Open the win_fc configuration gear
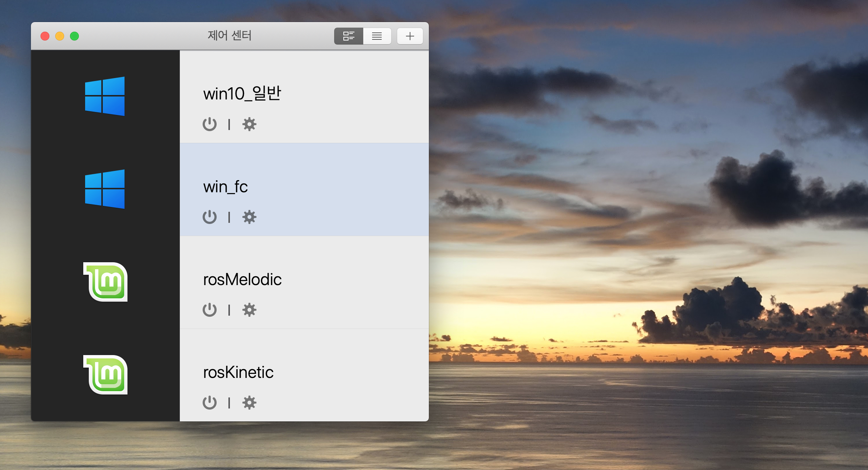 point(249,217)
